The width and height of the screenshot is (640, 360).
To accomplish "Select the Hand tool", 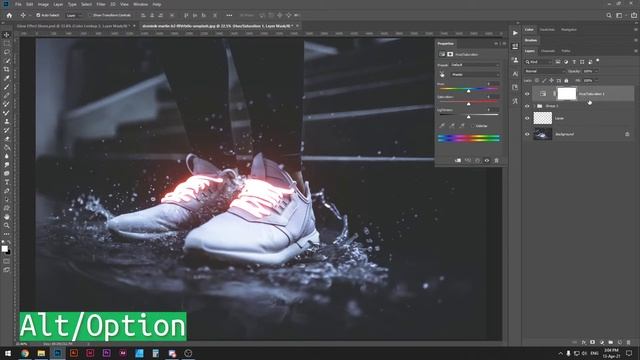I will click(7, 217).
